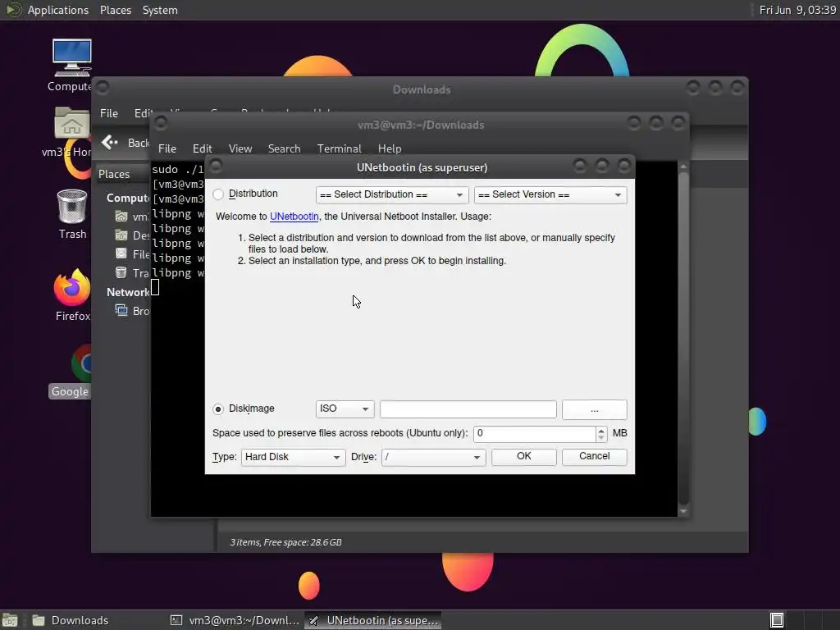Increase the persistent space value

pyautogui.click(x=601, y=430)
